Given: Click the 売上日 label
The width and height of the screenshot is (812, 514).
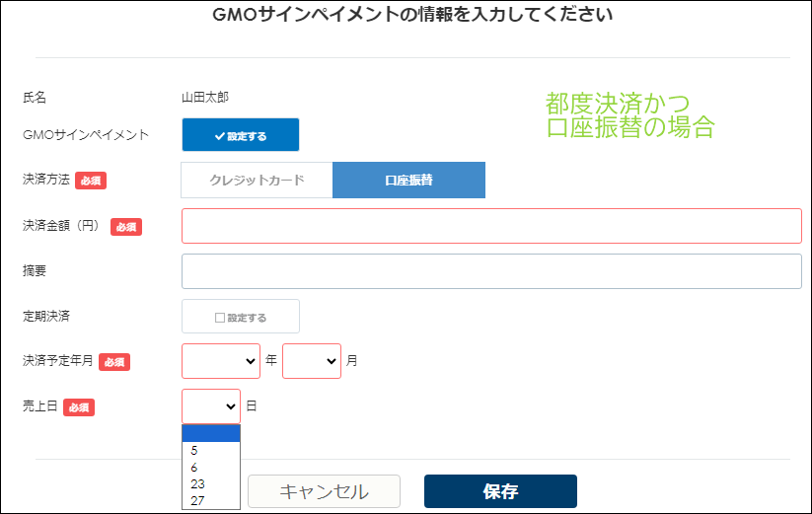Looking at the screenshot, I should (x=39, y=406).
